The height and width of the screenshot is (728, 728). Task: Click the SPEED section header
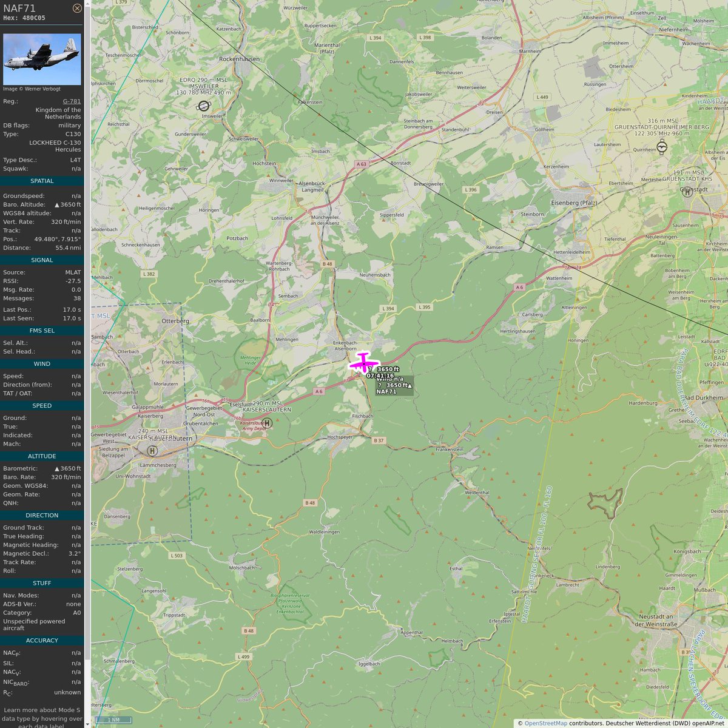(42, 405)
